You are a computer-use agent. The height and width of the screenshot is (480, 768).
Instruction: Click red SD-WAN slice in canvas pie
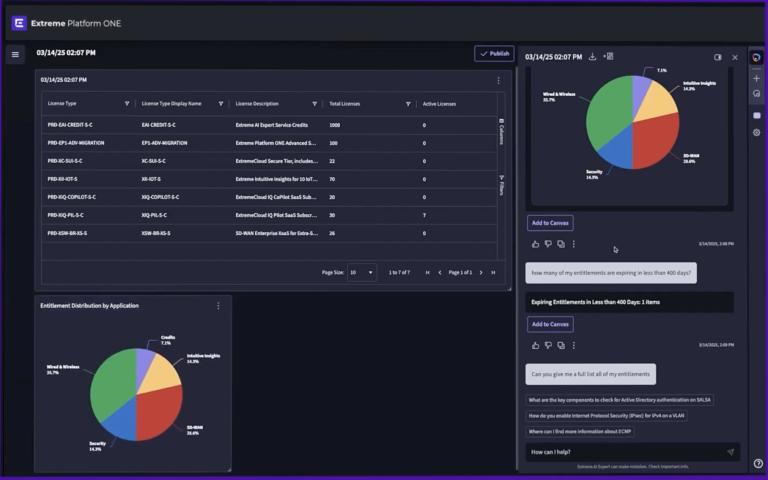pos(159,414)
